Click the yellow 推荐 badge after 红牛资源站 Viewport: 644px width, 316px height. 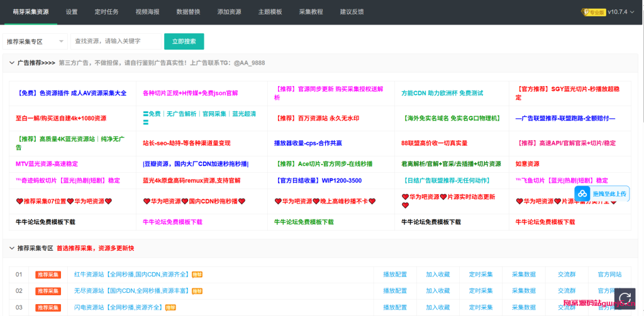[x=197, y=275]
